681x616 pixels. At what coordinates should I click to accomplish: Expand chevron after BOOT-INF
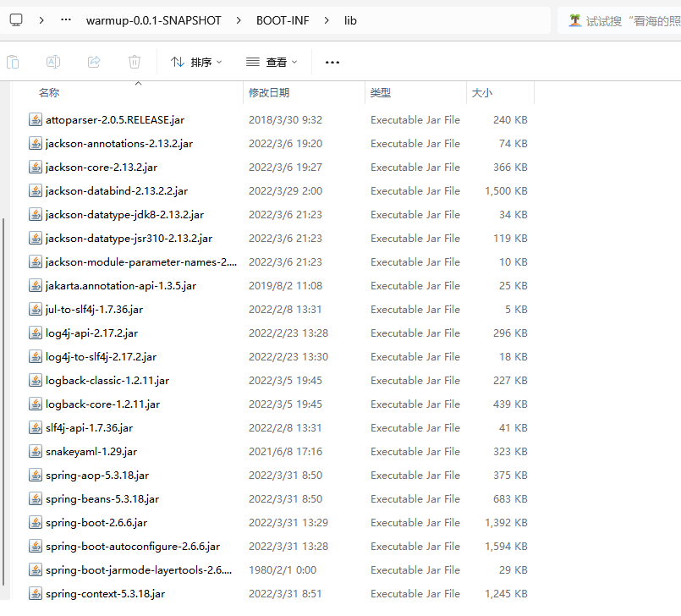click(327, 20)
